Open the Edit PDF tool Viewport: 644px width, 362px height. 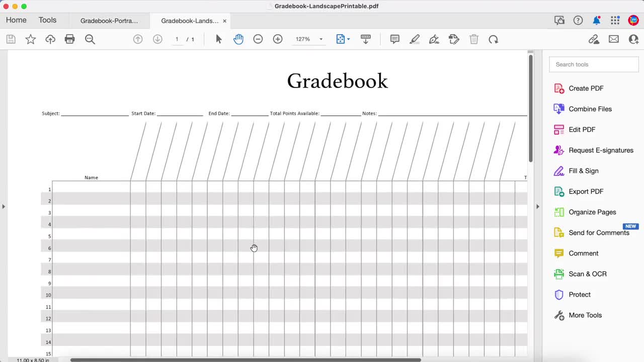pos(582,129)
